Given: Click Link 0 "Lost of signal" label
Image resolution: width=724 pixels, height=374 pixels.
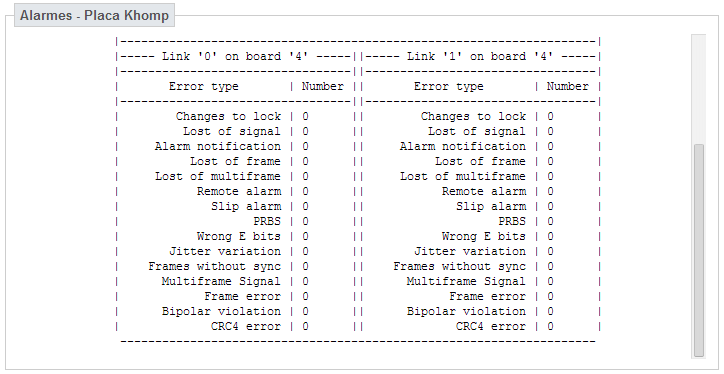Looking at the screenshot, I should (x=231, y=132).
